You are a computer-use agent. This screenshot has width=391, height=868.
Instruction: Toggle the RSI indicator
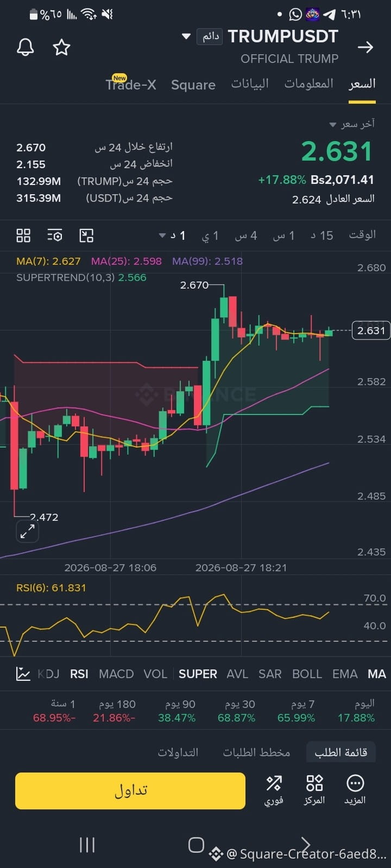pos(79,674)
